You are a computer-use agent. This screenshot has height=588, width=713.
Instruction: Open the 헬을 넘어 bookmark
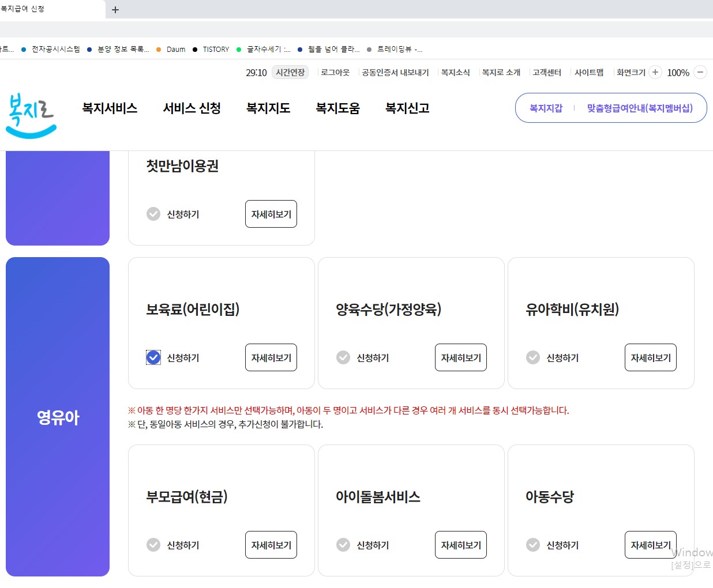point(329,50)
